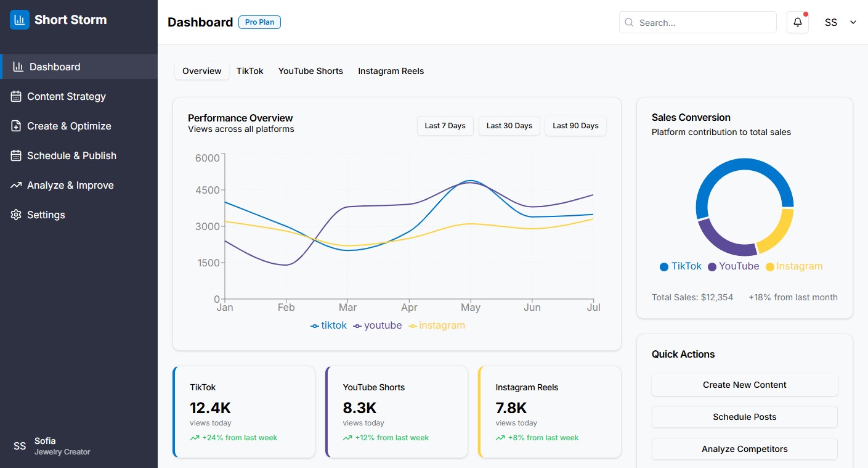This screenshot has height=468, width=868.
Task: Open Settings via the gear icon
Action: [x=16, y=215]
